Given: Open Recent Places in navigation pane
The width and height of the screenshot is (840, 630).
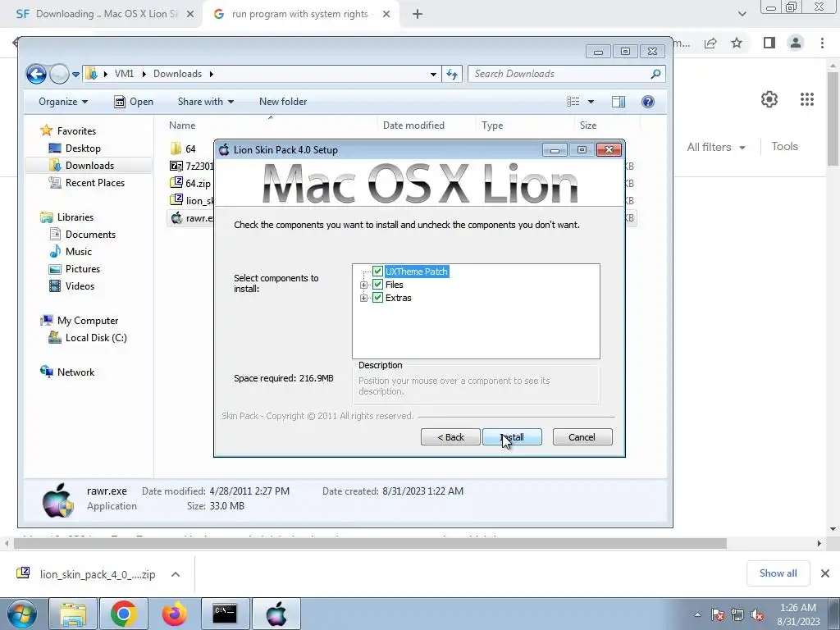Looking at the screenshot, I should pyautogui.click(x=95, y=183).
